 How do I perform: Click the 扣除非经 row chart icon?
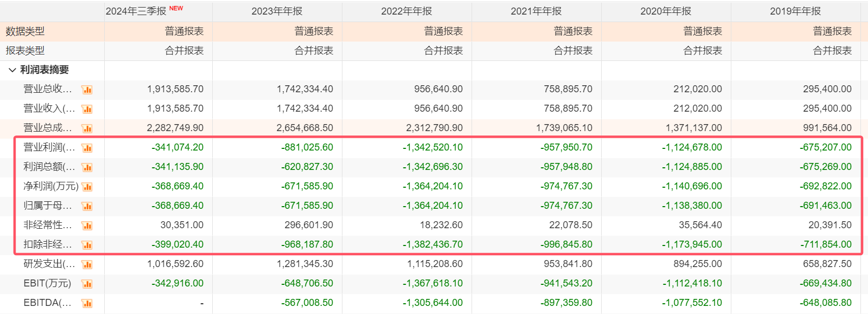coord(87,245)
